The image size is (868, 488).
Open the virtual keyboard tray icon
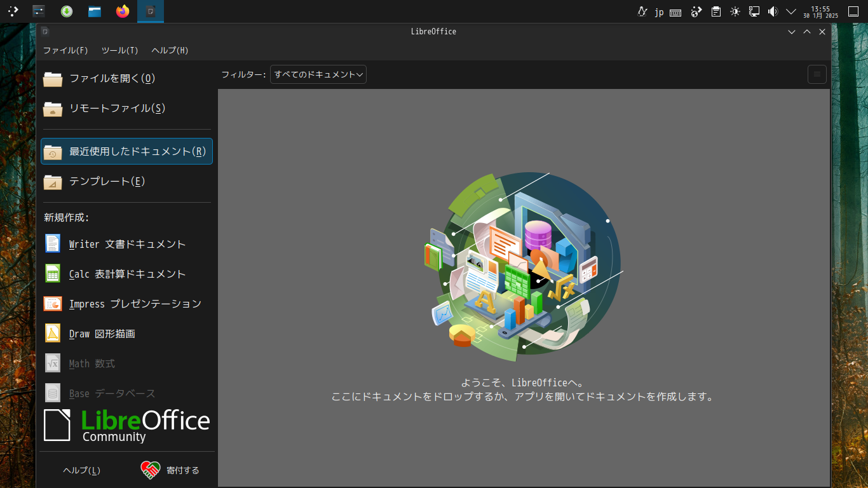pos(676,11)
